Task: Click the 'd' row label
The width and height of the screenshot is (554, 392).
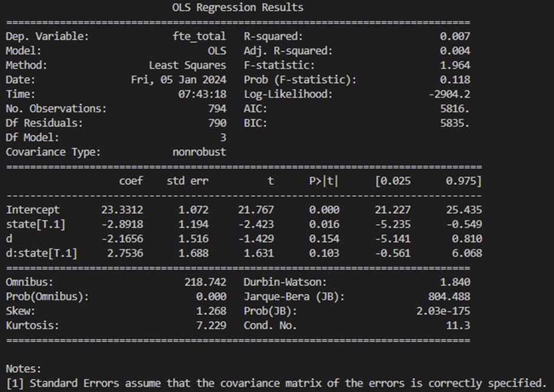Action: (9, 239)
